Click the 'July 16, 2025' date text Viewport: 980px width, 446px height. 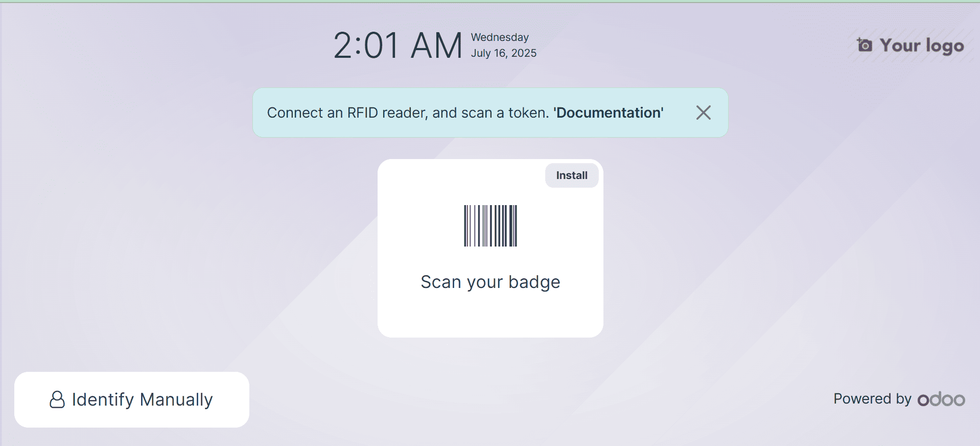coord(504,53)
